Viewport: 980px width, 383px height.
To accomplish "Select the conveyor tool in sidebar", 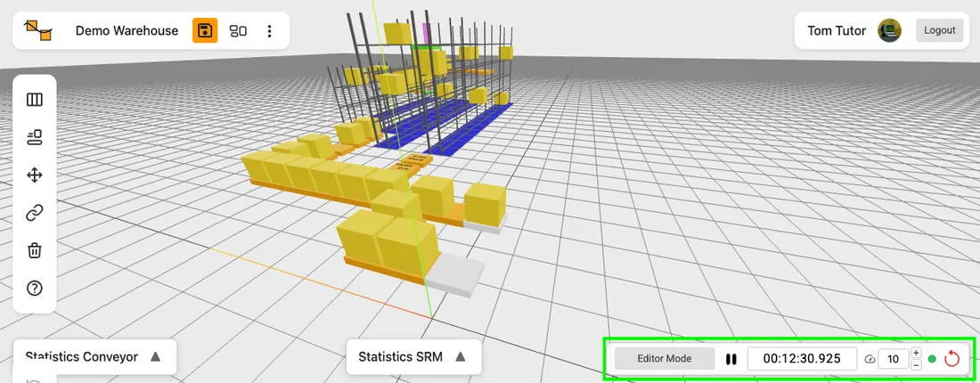I will (35, 137).
